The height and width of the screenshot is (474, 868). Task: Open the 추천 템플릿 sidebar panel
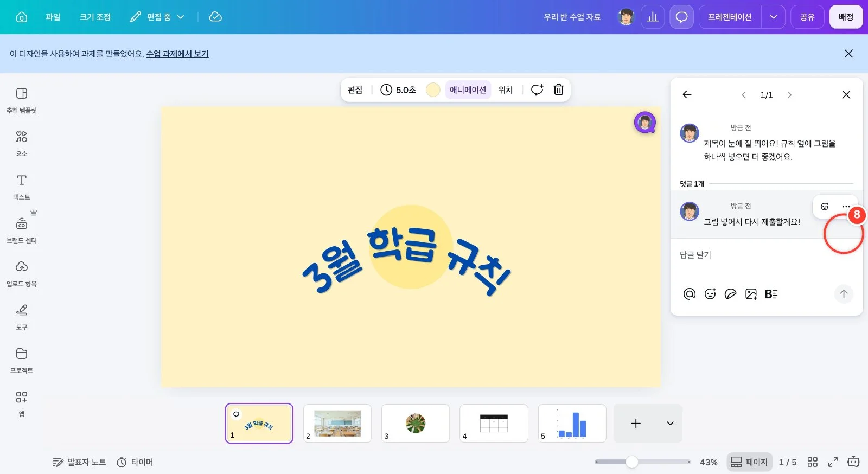pos(22,100)
